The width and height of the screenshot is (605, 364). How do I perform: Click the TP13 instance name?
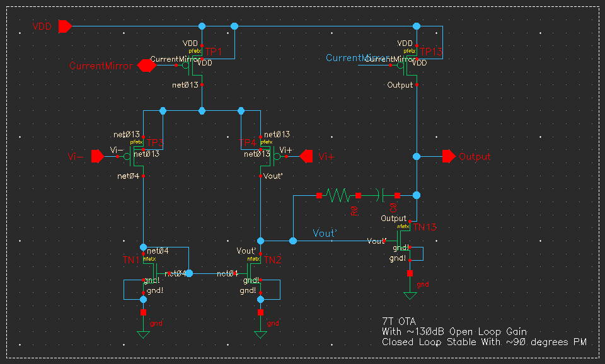pyautogui.click(x=431, y=52)
